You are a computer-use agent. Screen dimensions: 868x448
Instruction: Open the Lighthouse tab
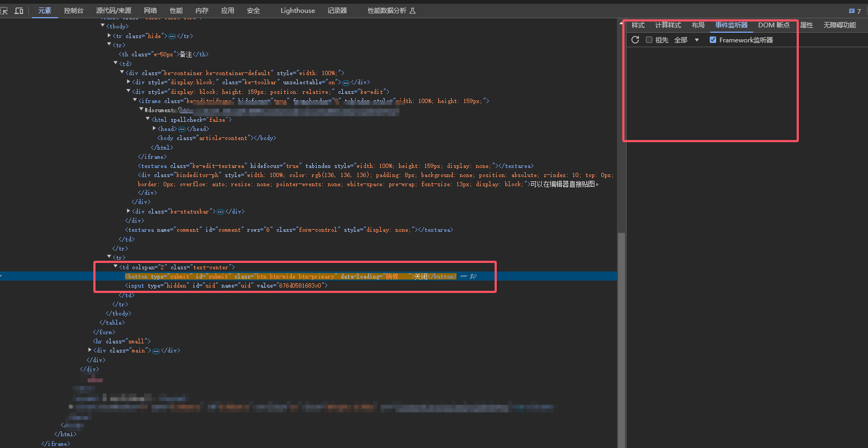tap(297, 11)
